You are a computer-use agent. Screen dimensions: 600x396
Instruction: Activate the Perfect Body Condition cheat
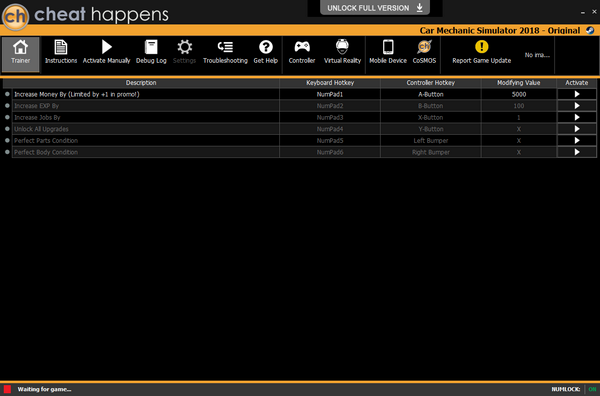[x=577, y=152]
